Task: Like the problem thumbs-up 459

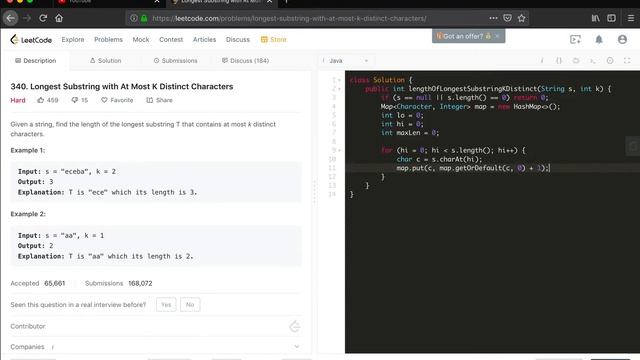Action: [48, 100]
